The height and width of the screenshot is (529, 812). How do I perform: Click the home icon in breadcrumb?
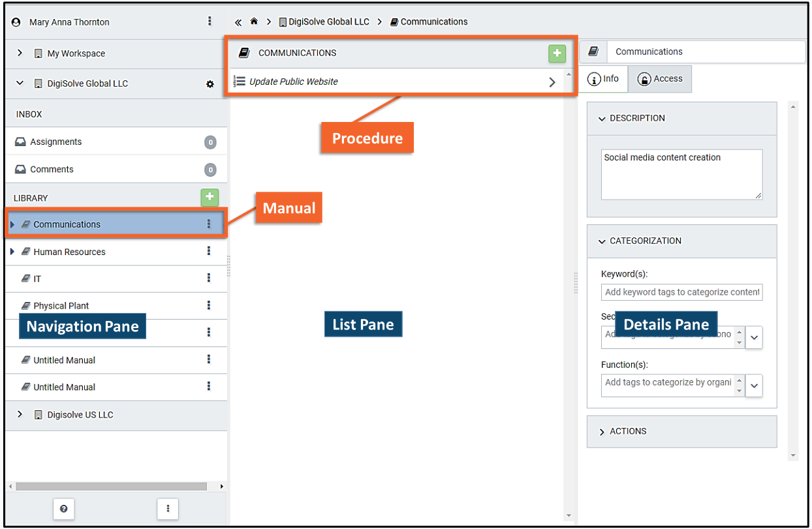click(x=254, y=22)
